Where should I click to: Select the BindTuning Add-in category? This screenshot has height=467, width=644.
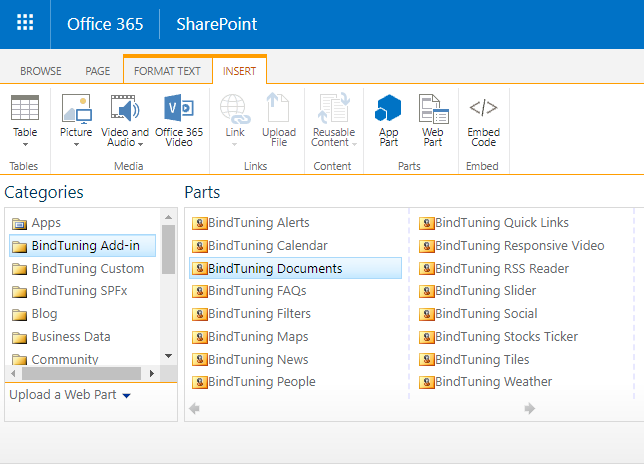click(x=83, y=246)
